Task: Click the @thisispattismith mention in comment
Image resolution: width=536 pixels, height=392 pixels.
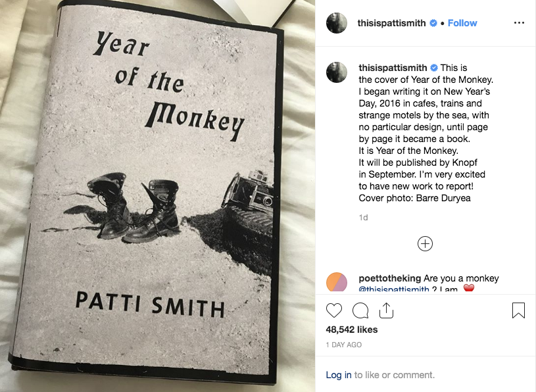Action: (x=395, y=289)
